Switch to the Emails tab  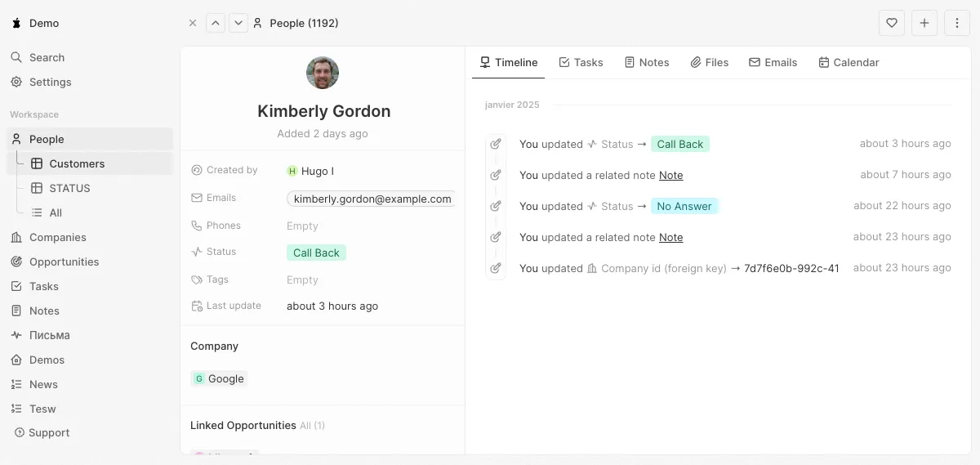click(x=773, y=62)
